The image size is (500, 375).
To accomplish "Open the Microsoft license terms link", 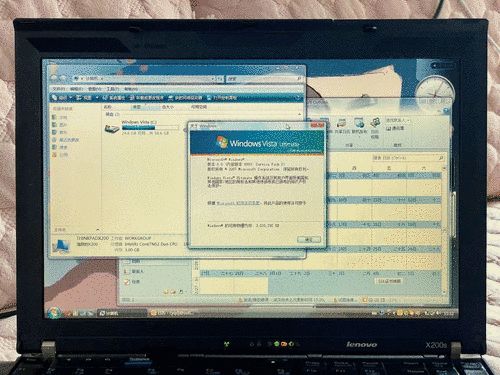I will pos(238,203).
